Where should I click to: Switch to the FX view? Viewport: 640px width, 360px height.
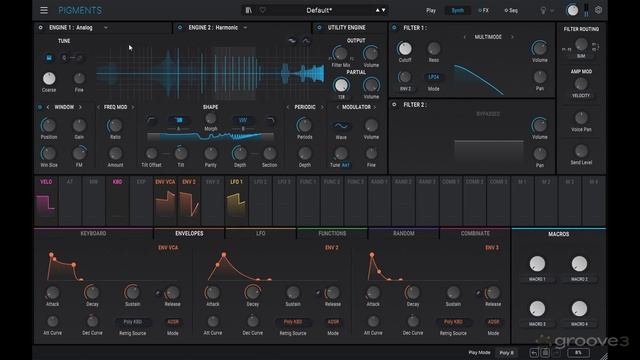click(x=484, y=11)
